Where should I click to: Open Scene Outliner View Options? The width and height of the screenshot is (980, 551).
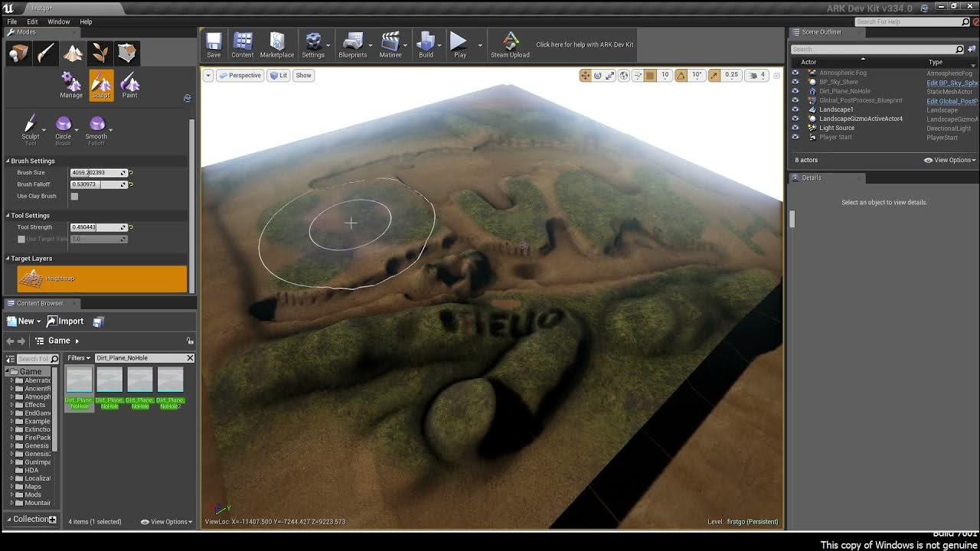pyautogui.click(x=949, y=160)
